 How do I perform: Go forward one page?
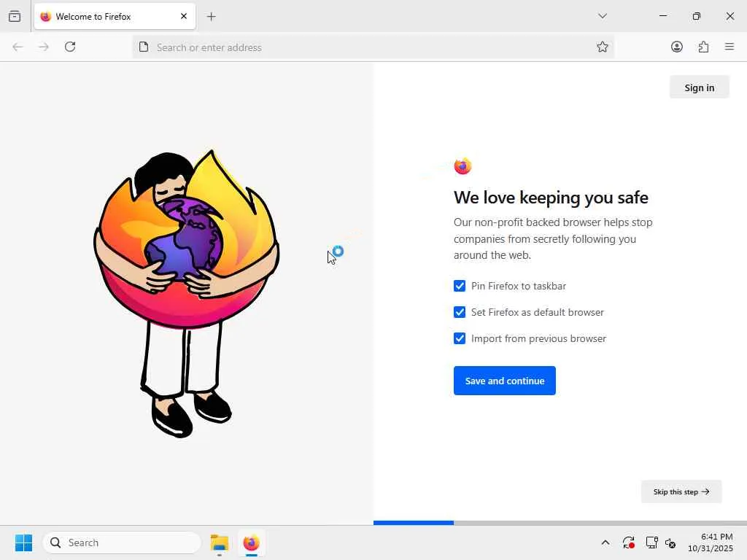tap(44, 47)
